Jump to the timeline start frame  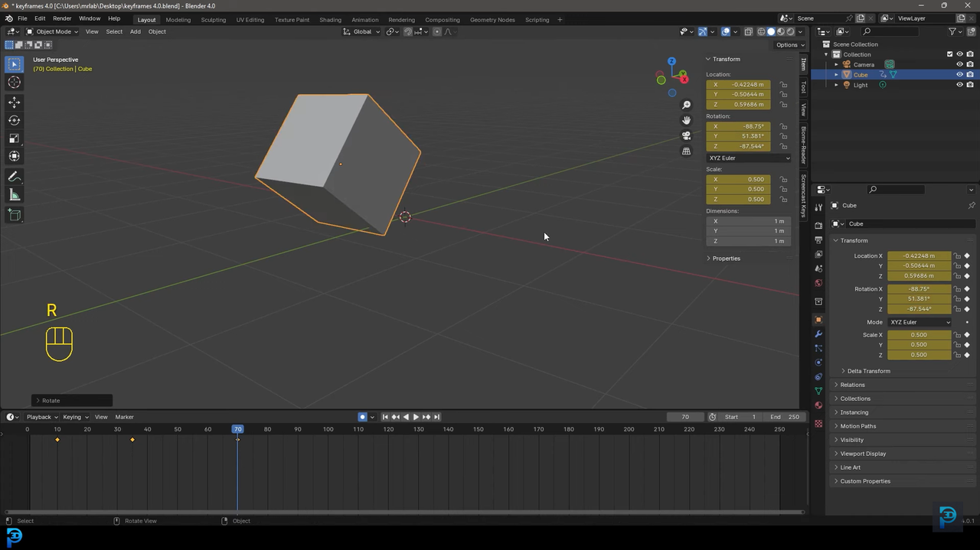[x=385, y=417]
